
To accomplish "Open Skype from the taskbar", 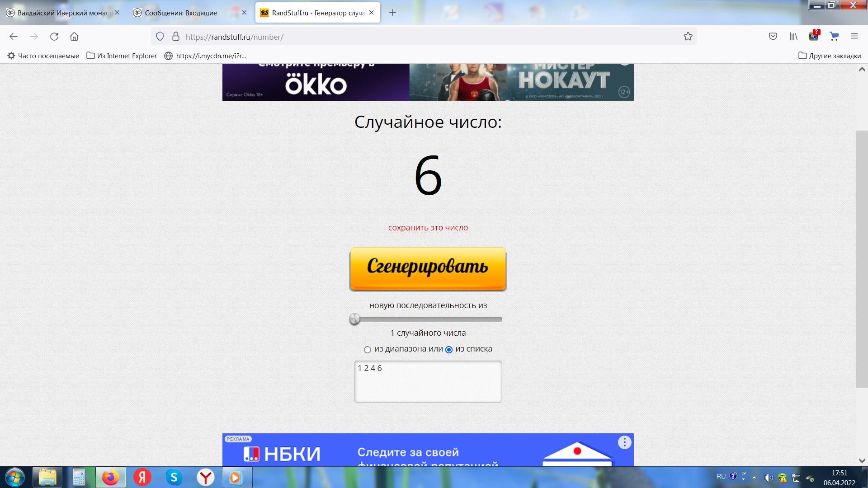I will (x=174, y=477).
